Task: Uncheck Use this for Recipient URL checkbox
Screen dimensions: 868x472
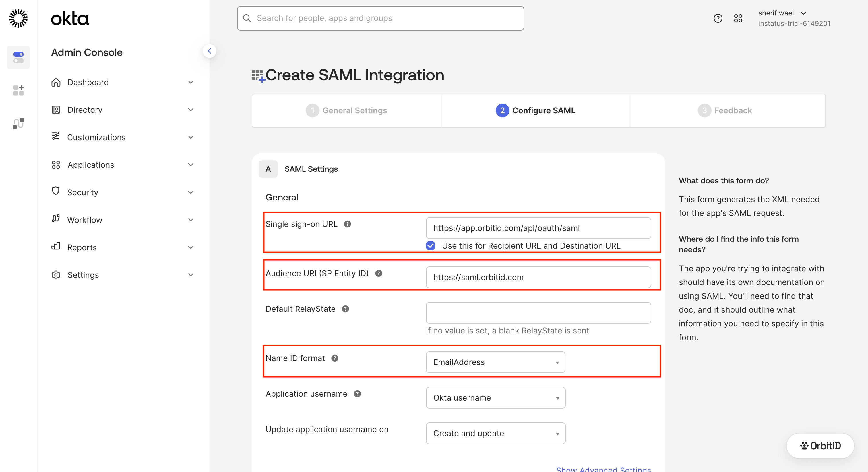Action: 430,245
